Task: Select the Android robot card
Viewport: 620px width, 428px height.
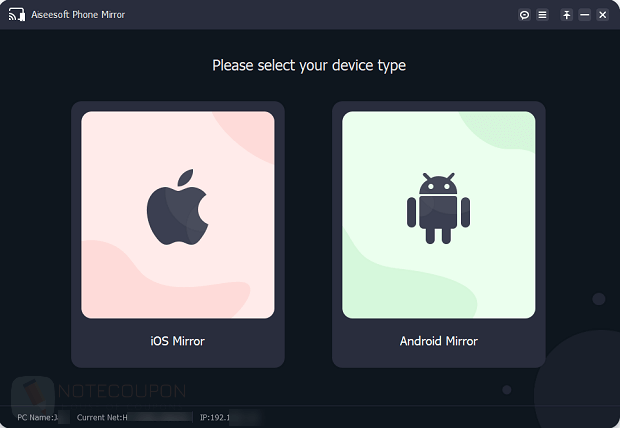Action: click(439, 215)
